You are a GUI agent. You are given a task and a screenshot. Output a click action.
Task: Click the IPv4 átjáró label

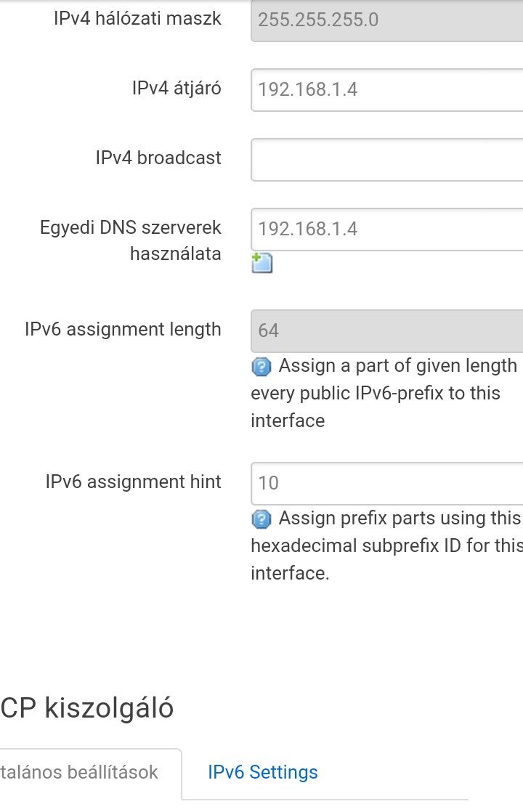tap(177, 88)
